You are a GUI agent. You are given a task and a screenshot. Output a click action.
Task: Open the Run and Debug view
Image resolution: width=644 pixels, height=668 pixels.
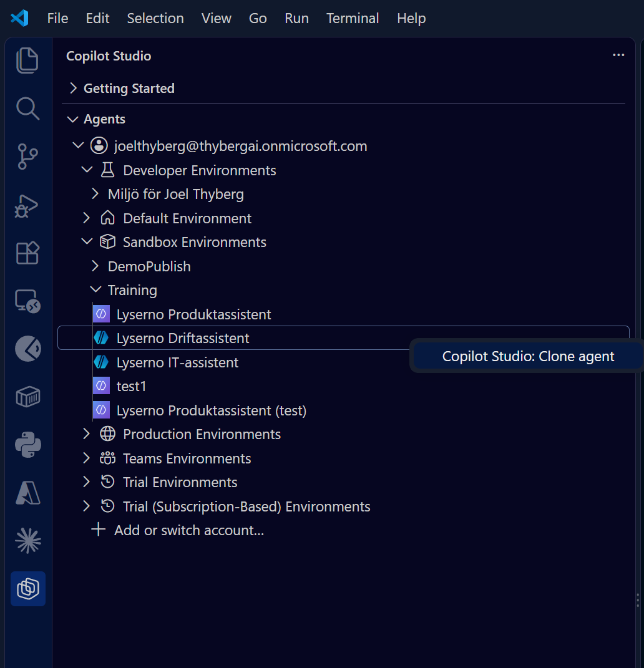point(27,206)
